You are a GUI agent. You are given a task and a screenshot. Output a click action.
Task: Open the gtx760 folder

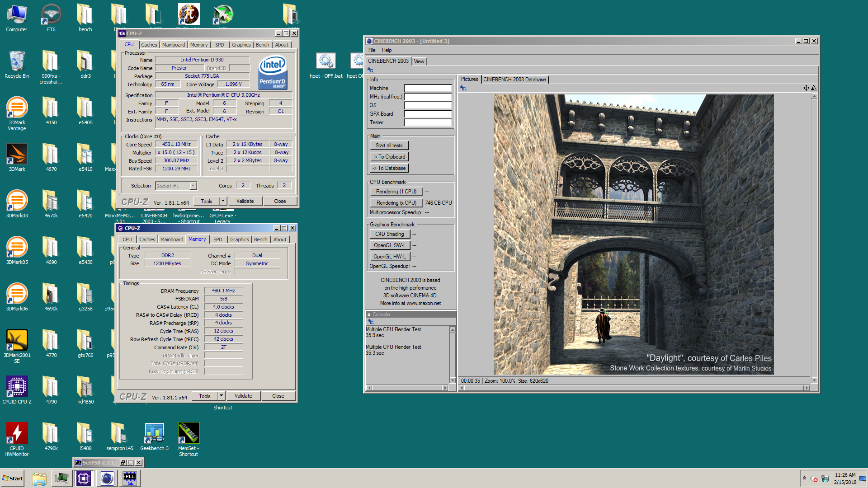pos(85,343)
